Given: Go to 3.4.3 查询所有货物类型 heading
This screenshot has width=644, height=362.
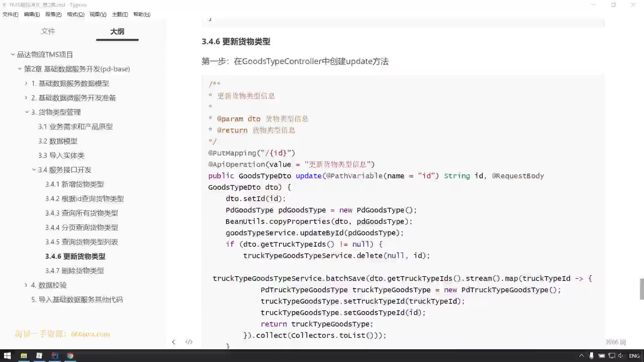Looking at the screenshot, I should tap(82, 213).
